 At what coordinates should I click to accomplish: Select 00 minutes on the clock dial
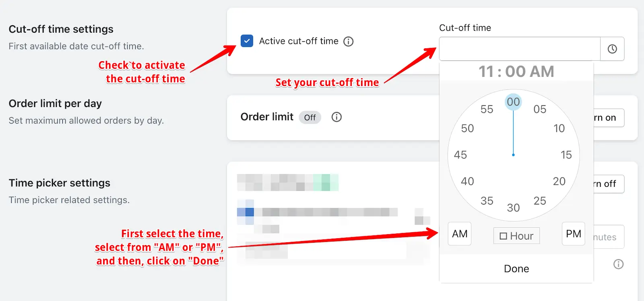click(x=513, y=102)
